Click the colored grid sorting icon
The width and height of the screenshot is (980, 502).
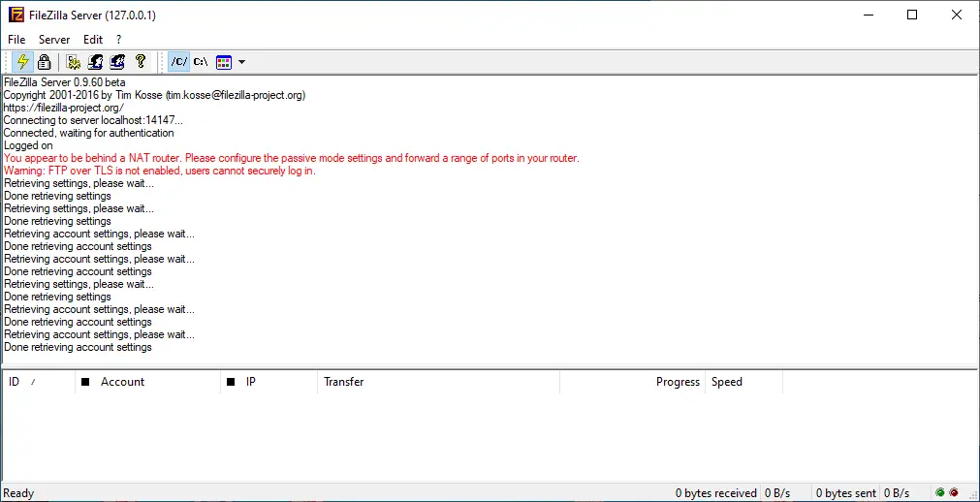point(224,63)
